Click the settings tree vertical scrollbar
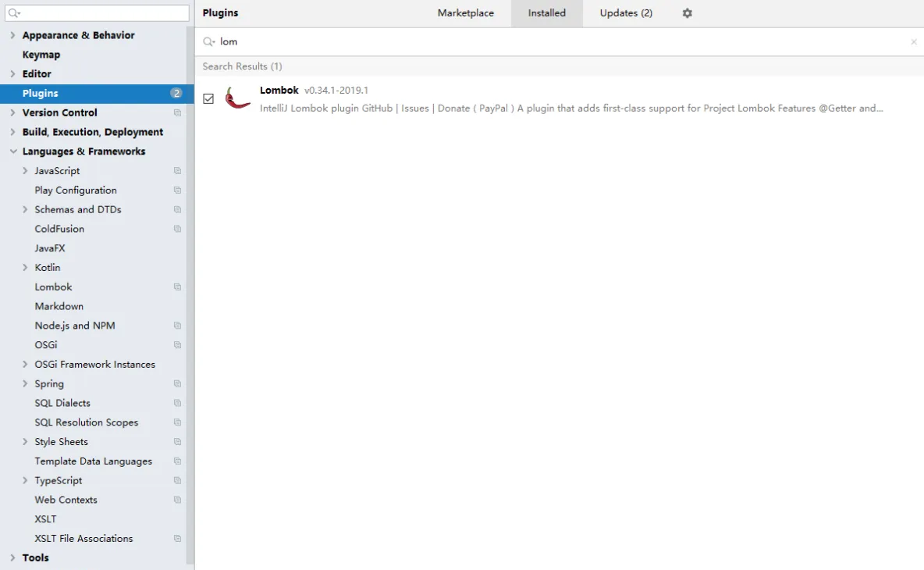The height and width of the screenshot is (570, 924). tap(190, 294)
